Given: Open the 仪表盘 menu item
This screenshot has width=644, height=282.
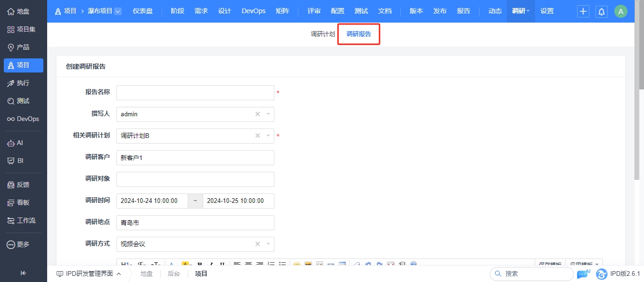Looking at the screenshot, I should tap(142, 11).
